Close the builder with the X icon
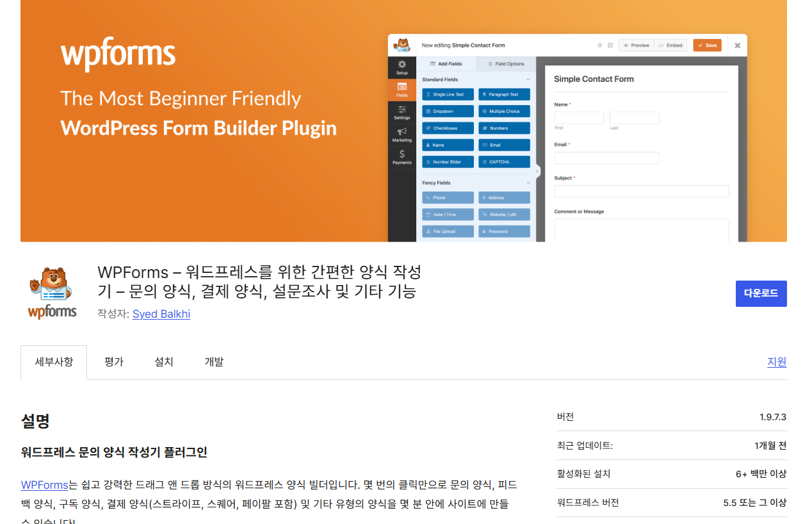812x524 pixels. click(737, 45)
